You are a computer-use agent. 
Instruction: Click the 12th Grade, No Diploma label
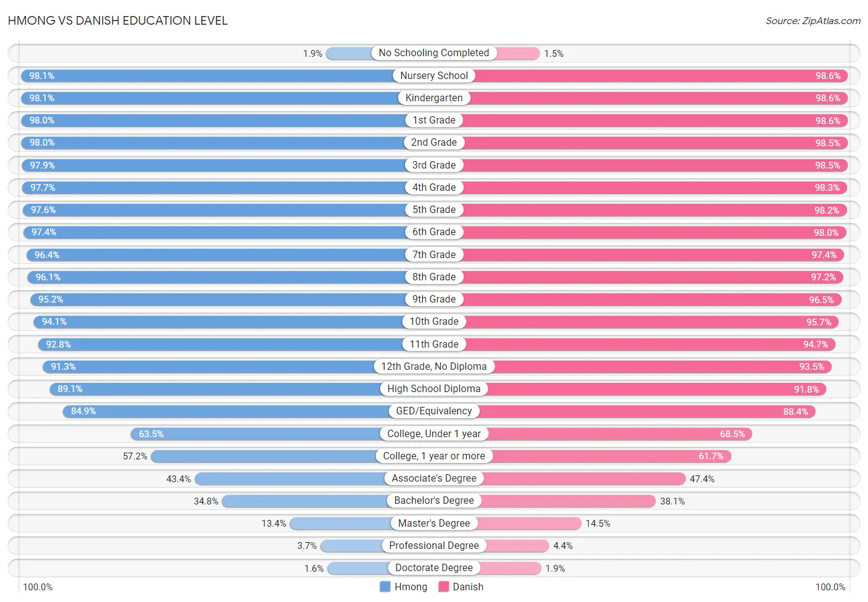(434, 366)
